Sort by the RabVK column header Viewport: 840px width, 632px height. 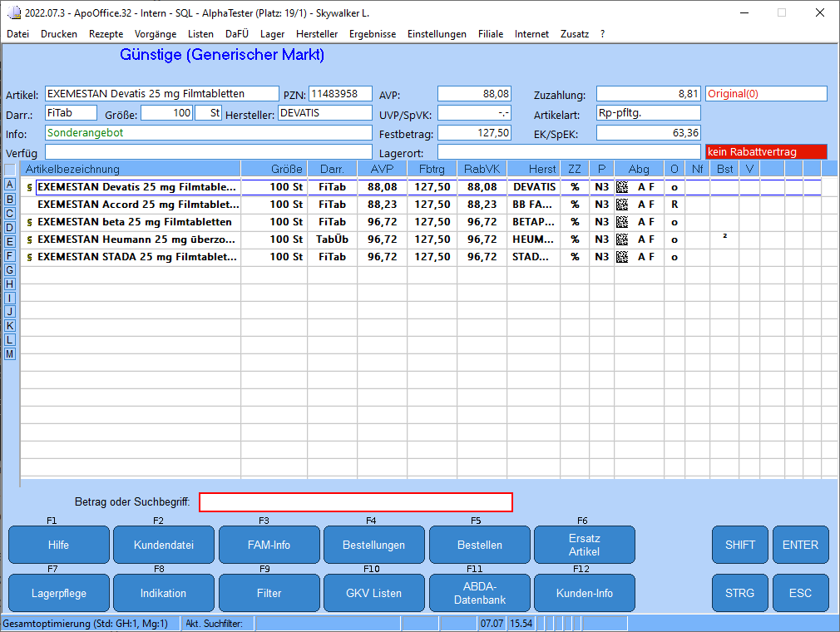pos(482,170)
